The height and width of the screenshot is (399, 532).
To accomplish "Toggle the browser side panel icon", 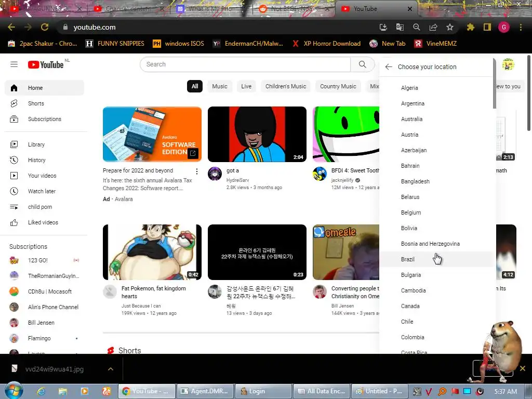I will pos(487,27).
